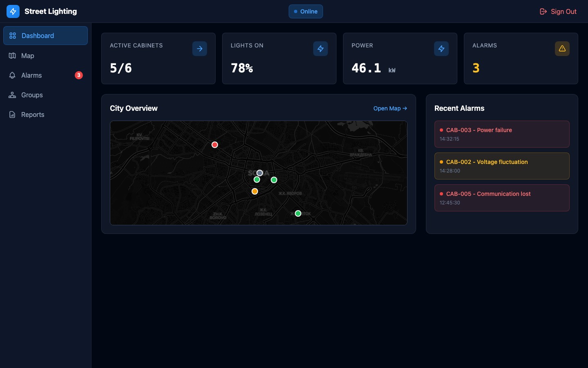Click the City Overview heading
The width and height of the screenshot is (588, 368).
(x=134, y=108)
